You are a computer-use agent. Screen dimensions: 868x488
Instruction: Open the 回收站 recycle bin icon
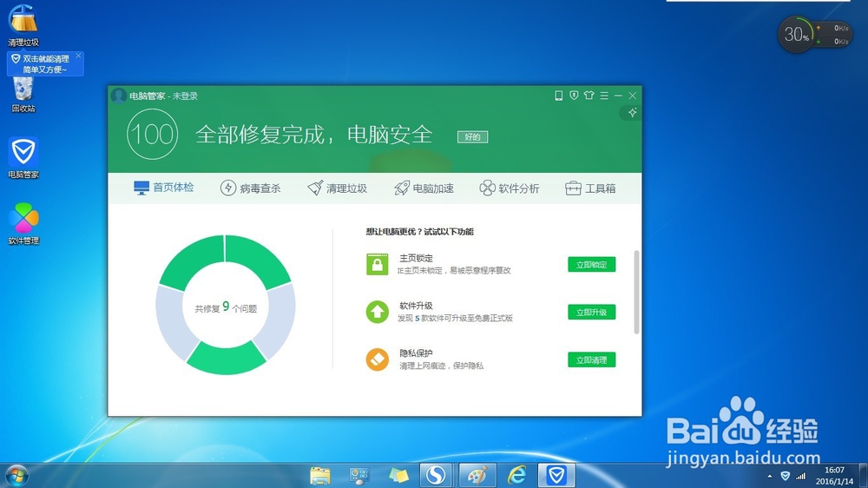(23, 95)
